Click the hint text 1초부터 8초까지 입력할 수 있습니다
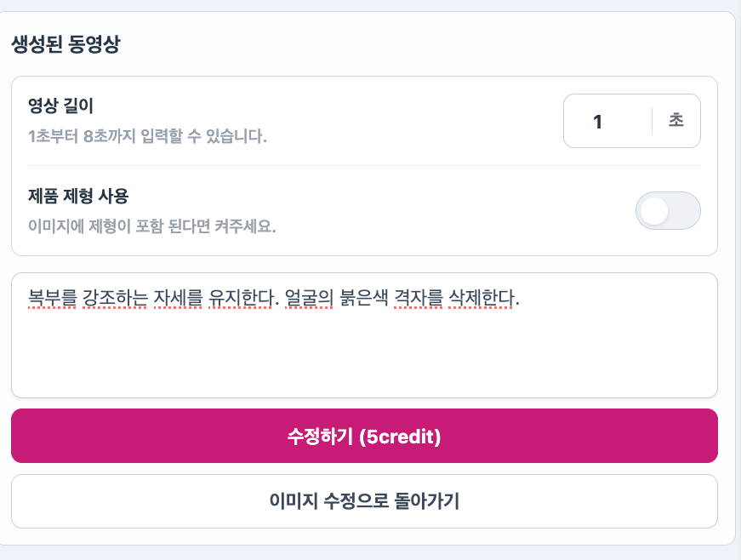This screenshot has height=560, width=741. 147,136
